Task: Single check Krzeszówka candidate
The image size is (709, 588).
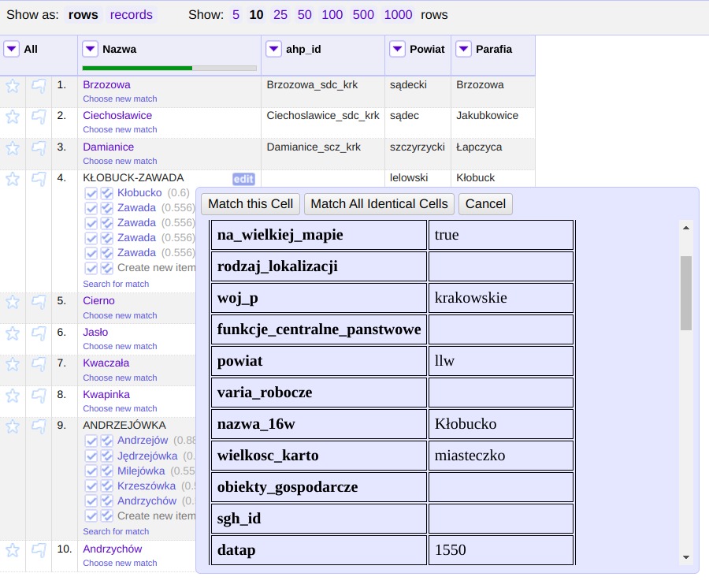Action: click(91, 486)
